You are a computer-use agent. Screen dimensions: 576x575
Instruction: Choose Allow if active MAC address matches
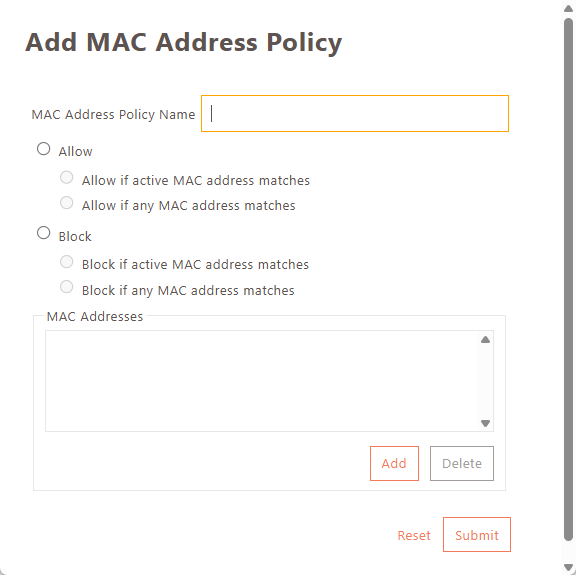[x=66, y=177]
